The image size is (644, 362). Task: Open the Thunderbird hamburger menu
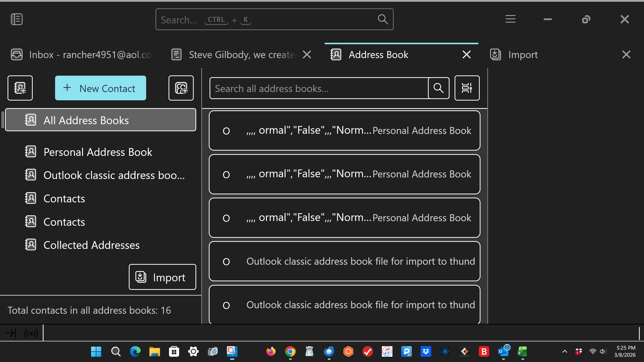510,19
